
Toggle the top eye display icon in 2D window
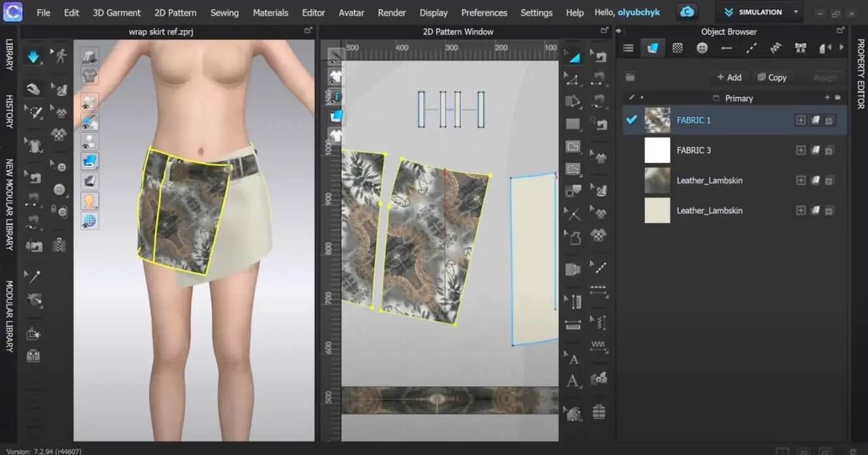[x=335, y=57]
